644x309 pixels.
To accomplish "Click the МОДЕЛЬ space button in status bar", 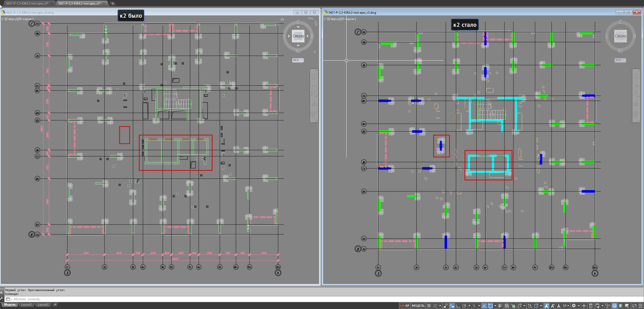I will pos(418,306).
